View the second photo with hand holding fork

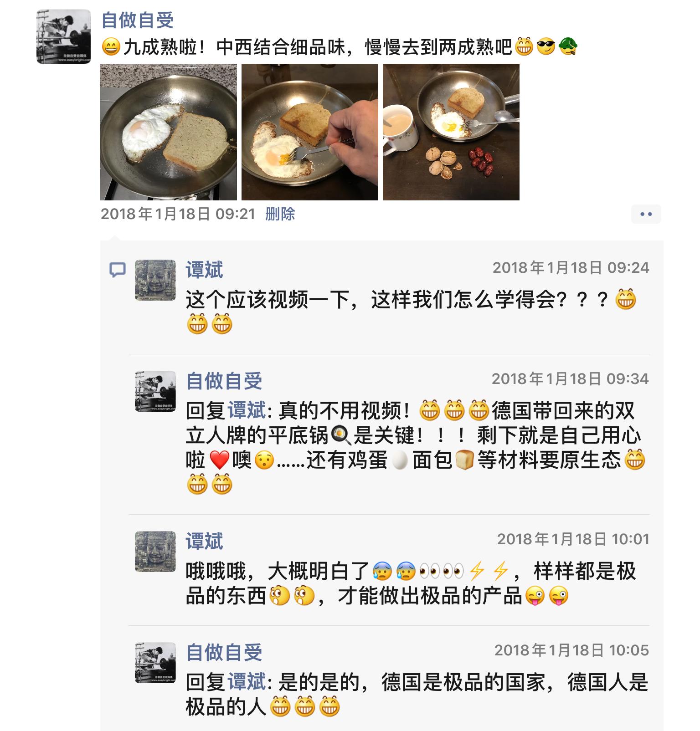click(310, 132)
